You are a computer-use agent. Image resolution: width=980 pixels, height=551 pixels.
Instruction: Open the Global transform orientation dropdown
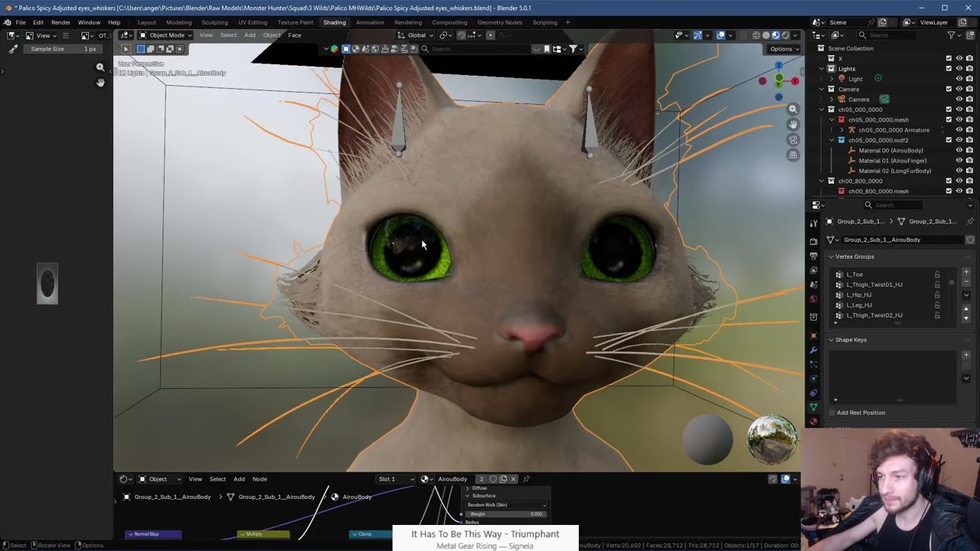416,35
